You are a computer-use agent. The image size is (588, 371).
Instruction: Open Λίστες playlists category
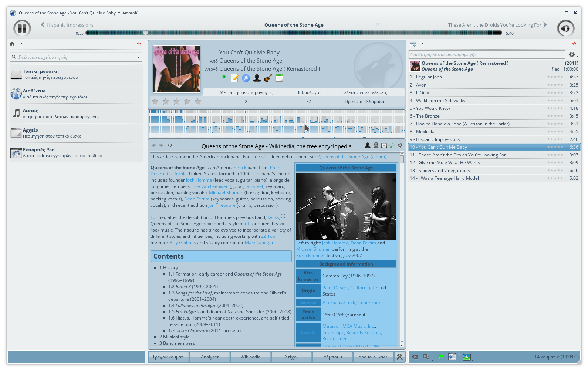[x=76, y=114]
